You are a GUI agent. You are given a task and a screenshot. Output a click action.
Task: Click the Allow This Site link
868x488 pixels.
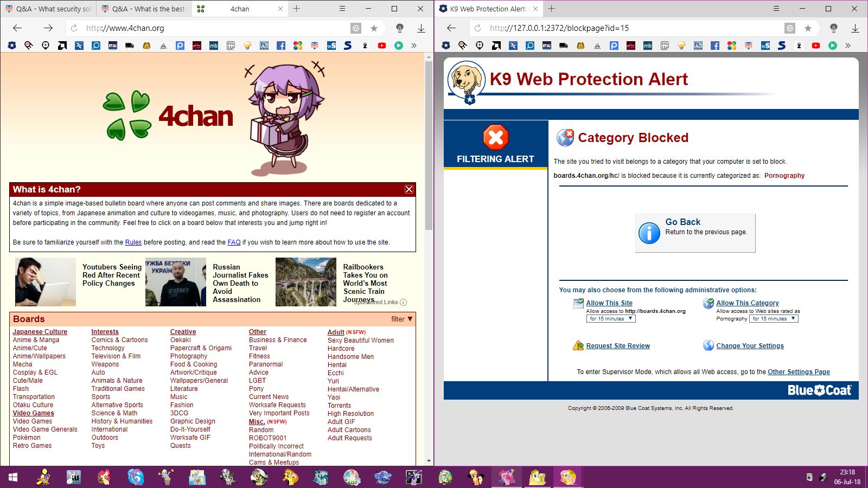(x=609, y=303)
